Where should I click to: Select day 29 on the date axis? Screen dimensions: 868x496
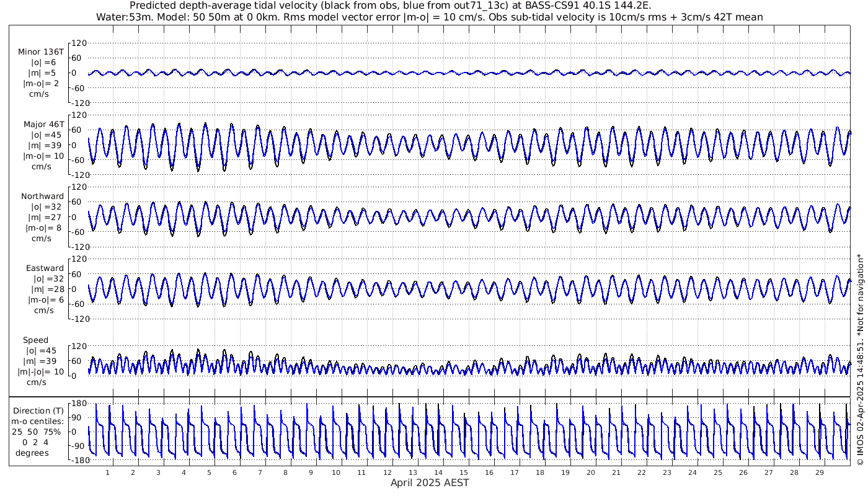click(x=819, y=472)
